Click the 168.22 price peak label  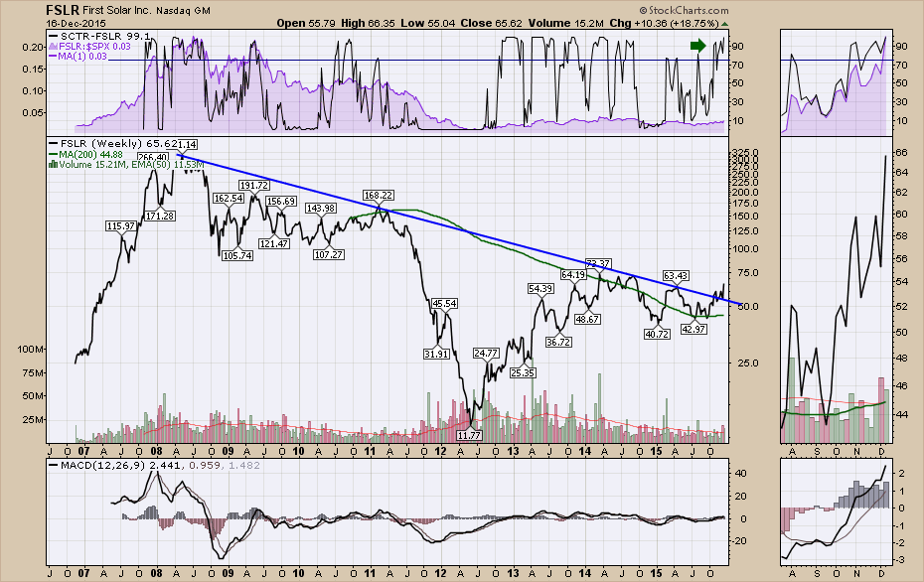tap(379, 195)
